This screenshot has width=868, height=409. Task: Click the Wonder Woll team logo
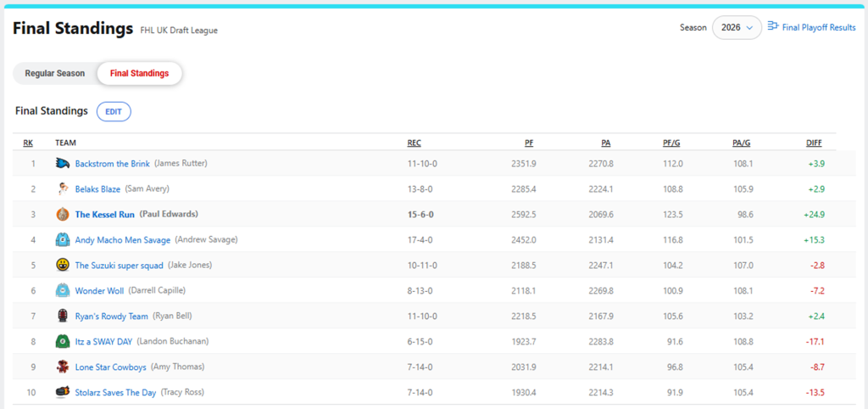[63, 291]
